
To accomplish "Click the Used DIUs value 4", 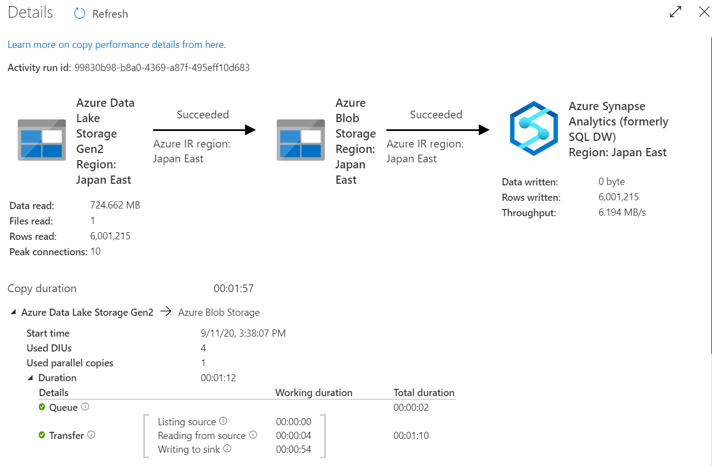I will (203, 348).
